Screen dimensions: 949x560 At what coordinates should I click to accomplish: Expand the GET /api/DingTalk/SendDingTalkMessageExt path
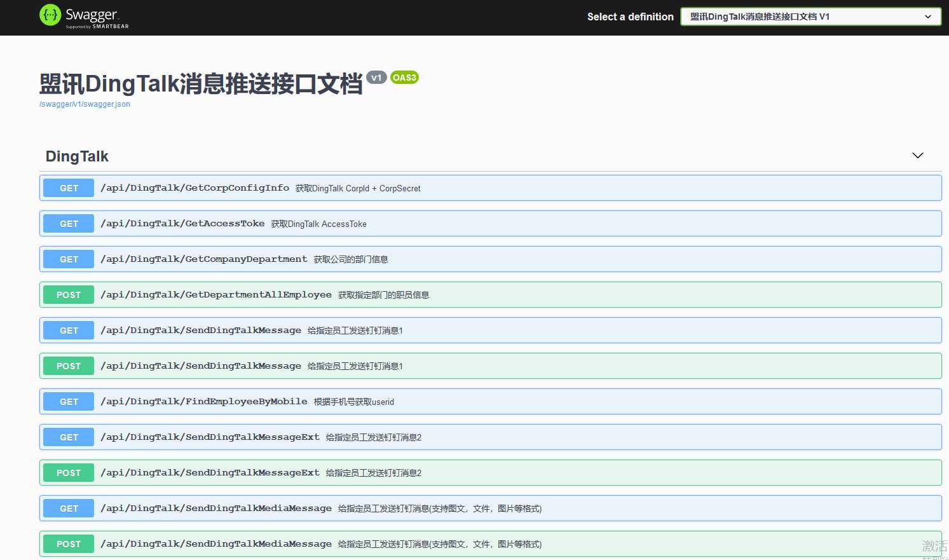point(210,437)
